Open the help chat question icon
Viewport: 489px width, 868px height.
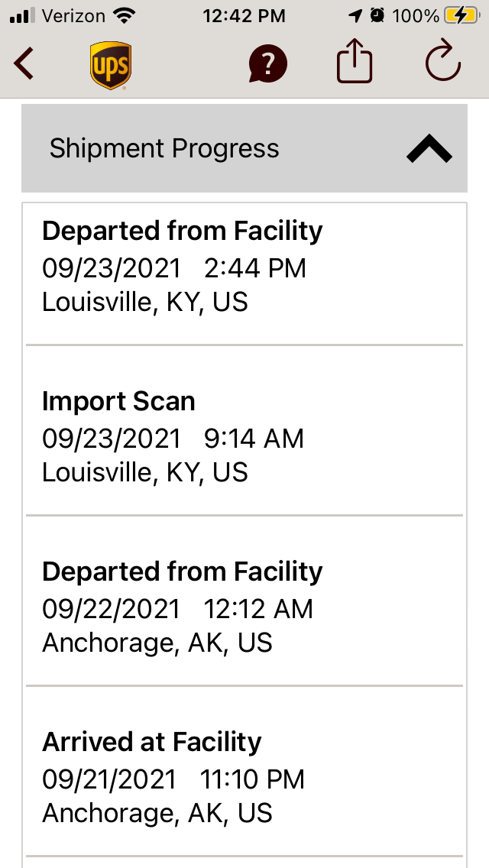[268, 64]
